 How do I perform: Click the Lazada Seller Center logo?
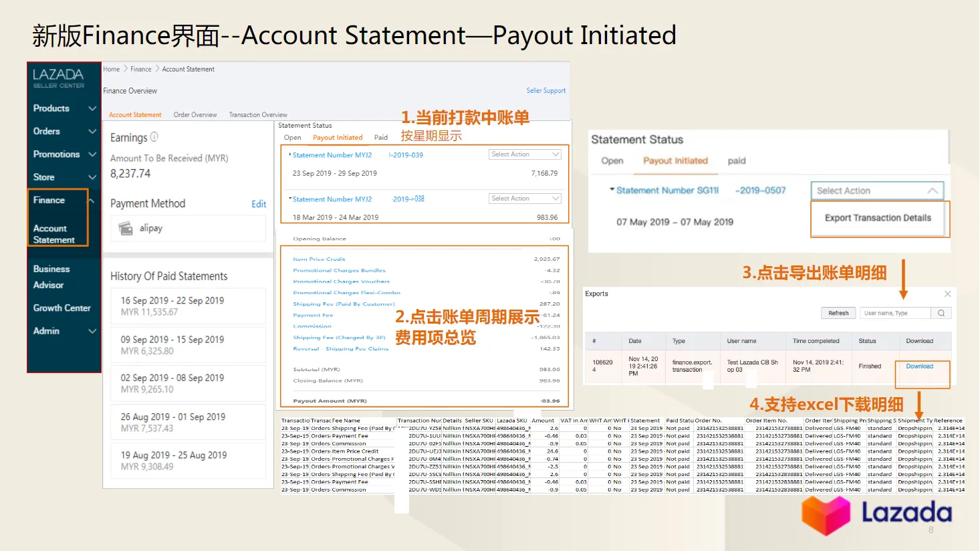[x=59, y=78]
